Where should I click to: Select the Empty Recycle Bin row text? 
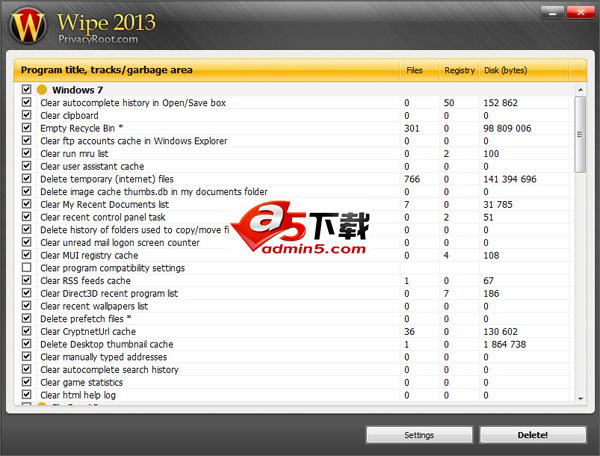tap(82, 128)
